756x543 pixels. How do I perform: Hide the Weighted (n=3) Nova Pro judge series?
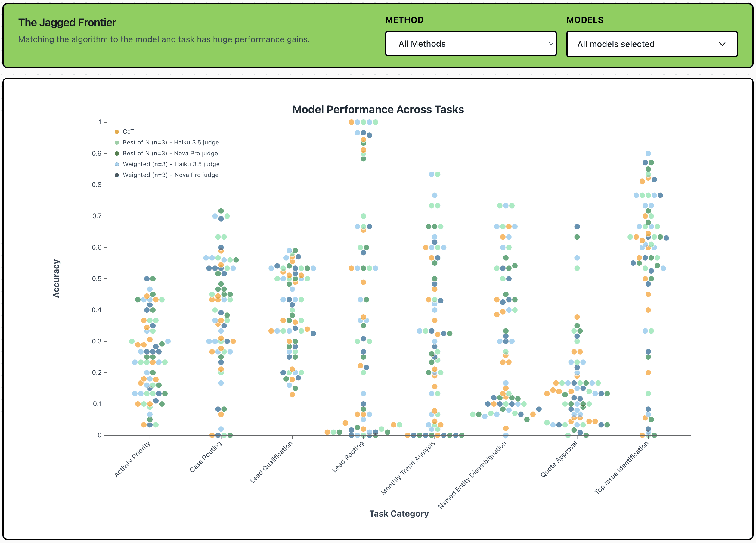click(x=171, y=175)
